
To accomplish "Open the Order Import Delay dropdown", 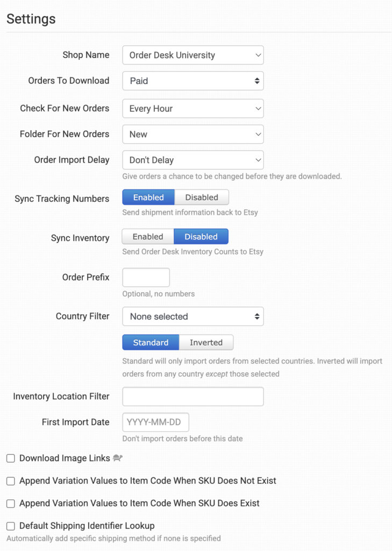I will 193,160.
